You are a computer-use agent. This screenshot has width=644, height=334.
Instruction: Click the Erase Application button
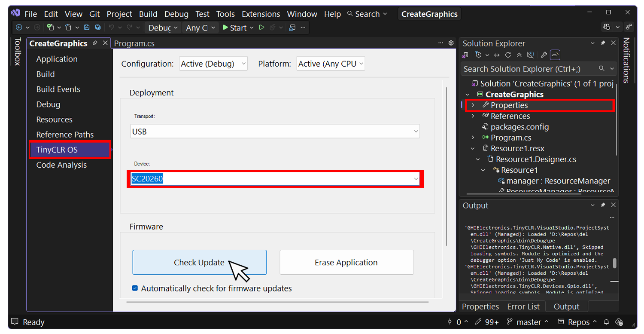[346, 262]
